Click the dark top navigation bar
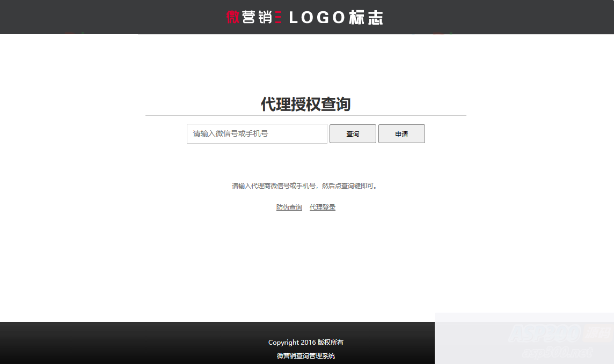Image resolution: width=614 pixels, height=364 pixels. point(107,17)
